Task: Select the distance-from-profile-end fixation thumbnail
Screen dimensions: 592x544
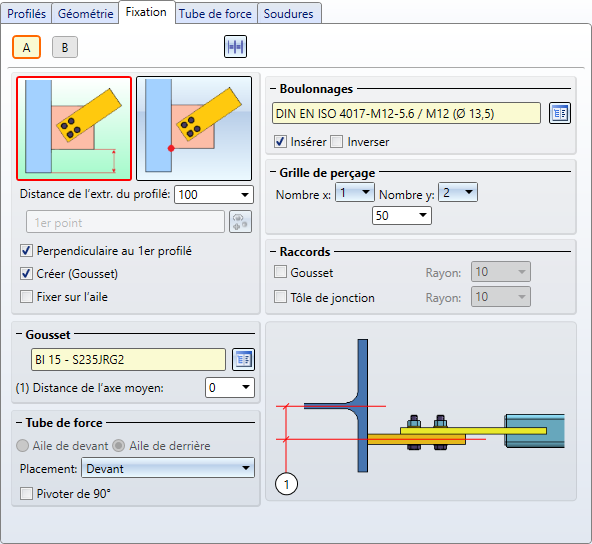Action: [x=74, y=128]
